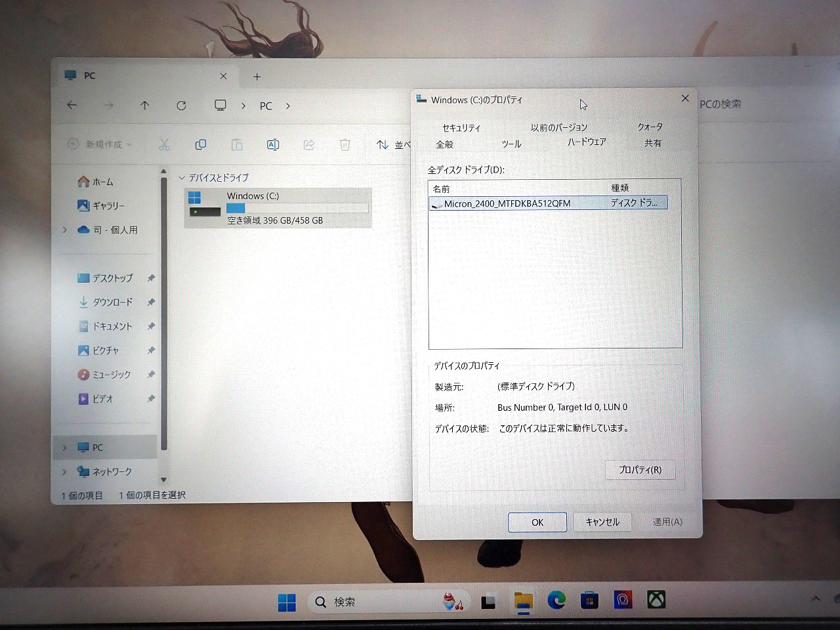Viewport: 840px width, 630px height.
Task: Expand the chevron after PC breadcrumb
Action: (287, 106)
